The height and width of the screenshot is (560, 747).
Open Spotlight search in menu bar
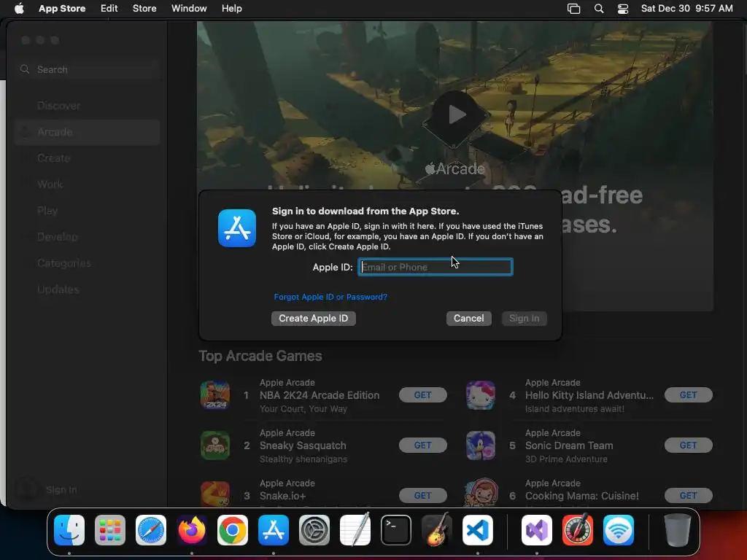599,9
